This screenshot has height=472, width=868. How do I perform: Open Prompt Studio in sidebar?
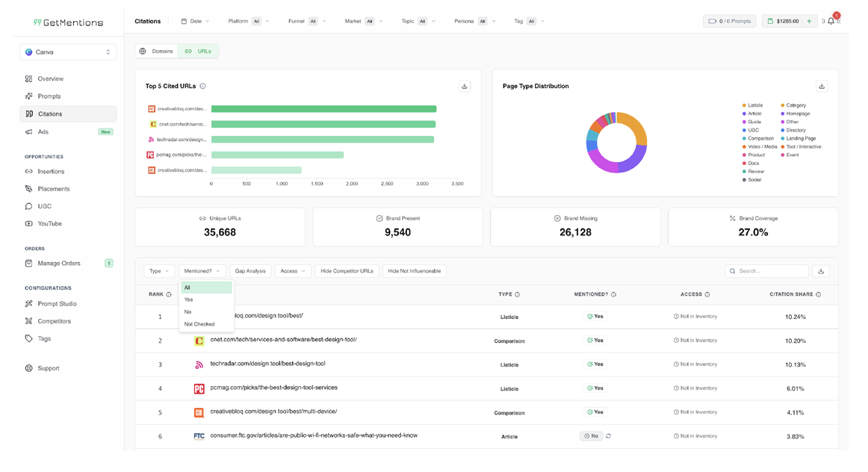(57, 304)
